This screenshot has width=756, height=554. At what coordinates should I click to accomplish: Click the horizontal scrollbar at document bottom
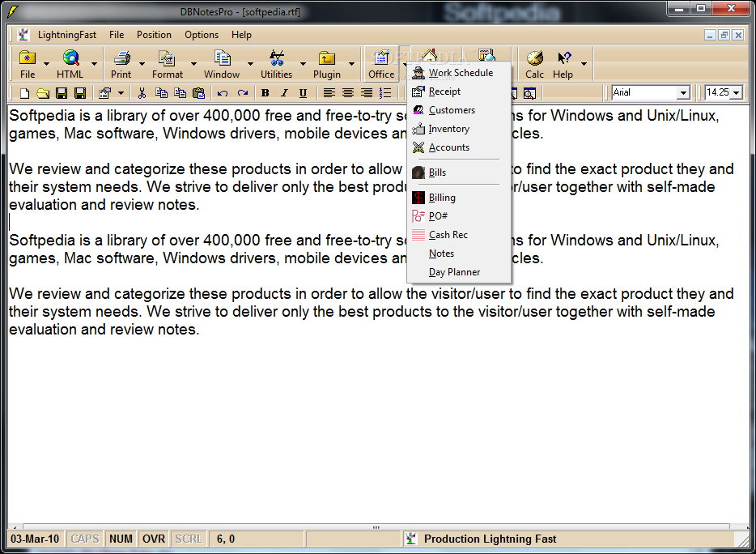pos(376,527)
